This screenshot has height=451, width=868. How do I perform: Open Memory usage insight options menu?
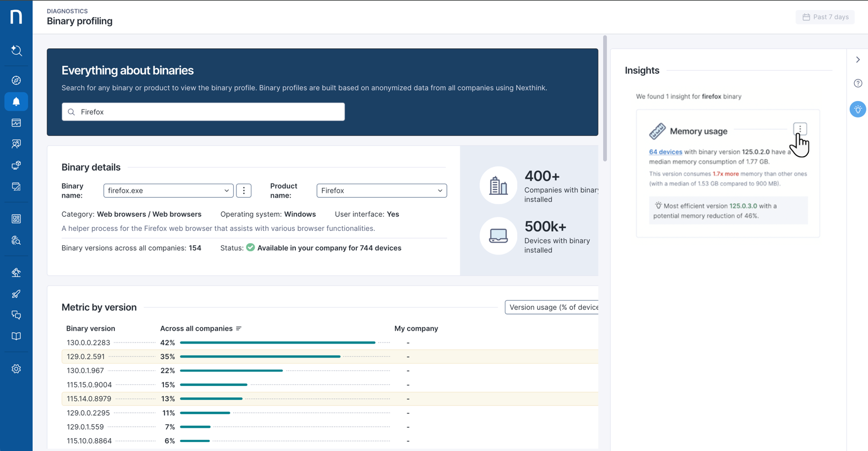[800, 129]
